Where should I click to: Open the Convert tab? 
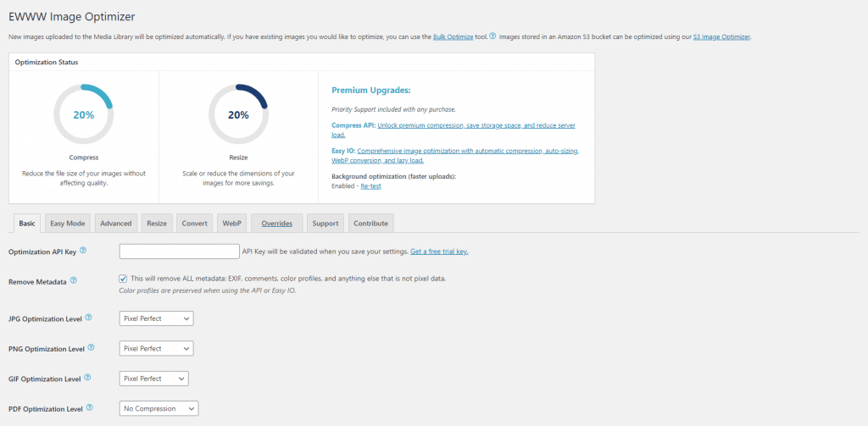(195, 224)
